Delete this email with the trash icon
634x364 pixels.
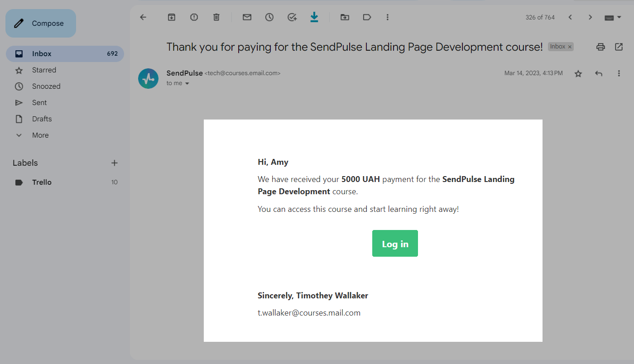tap(216, 17)
